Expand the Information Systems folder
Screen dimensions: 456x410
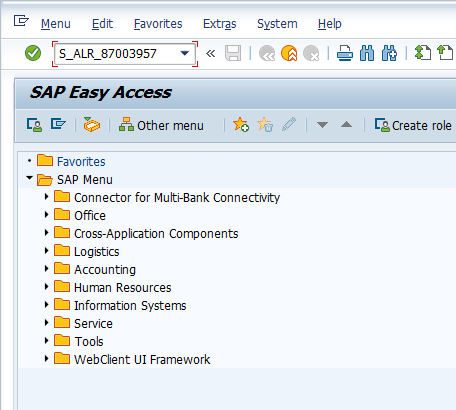tap(46, 305)
